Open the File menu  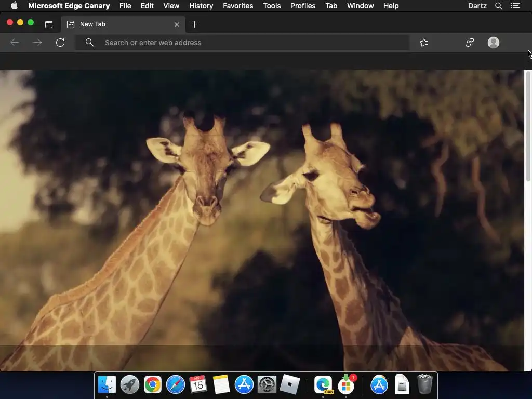[x=125, y=6]
